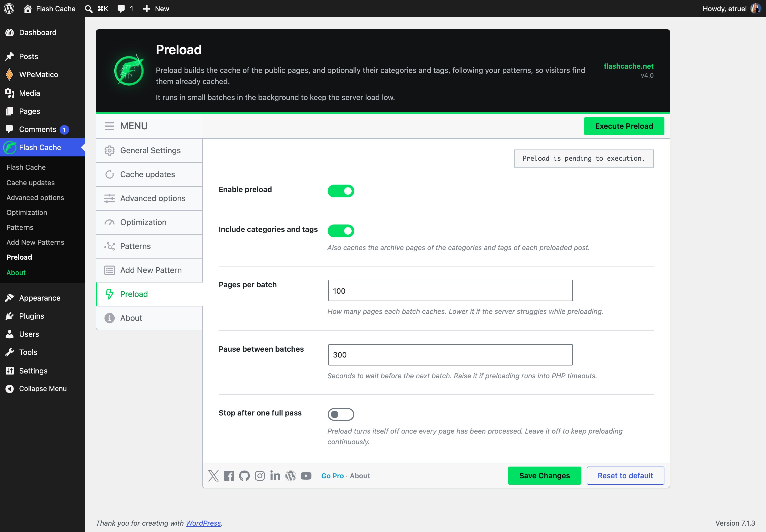Screen dimensions: 766x532
Task: Click the X (Twitter) footer icon
Action: tap(213, 476)
